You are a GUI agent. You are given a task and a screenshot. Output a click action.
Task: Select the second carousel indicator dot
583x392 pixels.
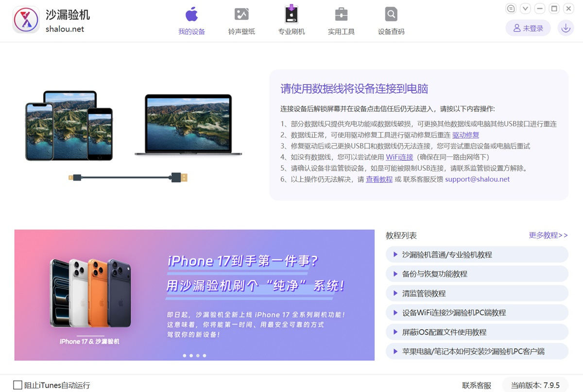click(x=191, y=356)
